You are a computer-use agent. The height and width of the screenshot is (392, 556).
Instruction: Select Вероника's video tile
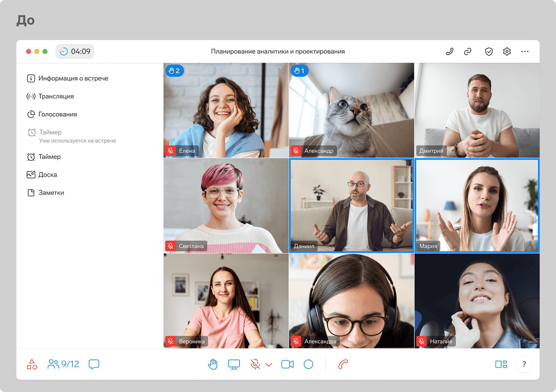click(226, 301)
